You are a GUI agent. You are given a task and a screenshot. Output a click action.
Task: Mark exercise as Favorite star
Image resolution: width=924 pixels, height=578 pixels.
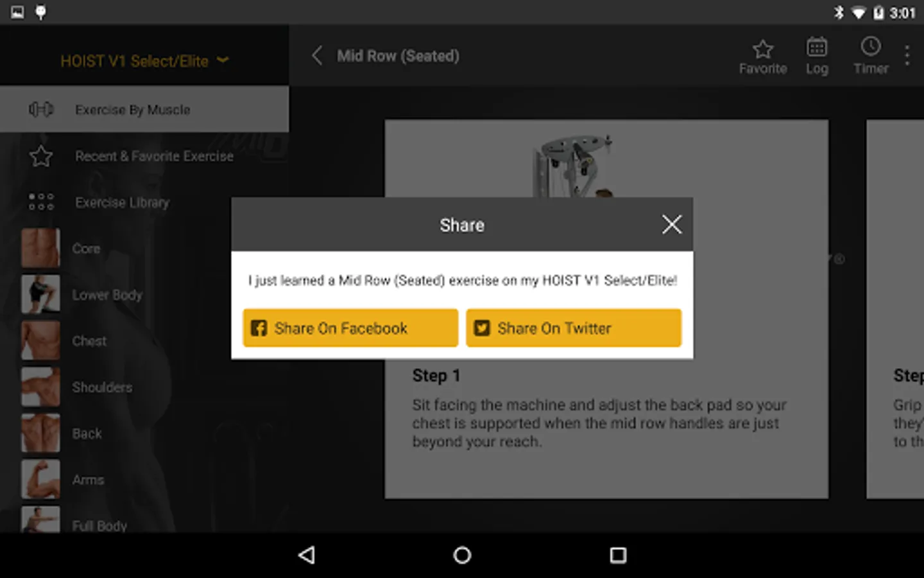(x=763, y=57)
